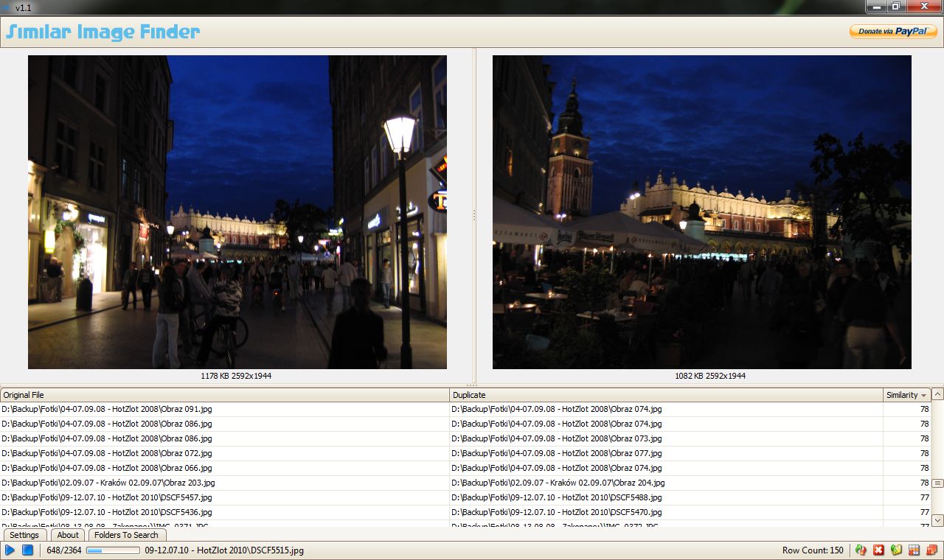This screenshot has height=560, width=944.
Task: Click the scan progress bar
Action: [112, 549]
